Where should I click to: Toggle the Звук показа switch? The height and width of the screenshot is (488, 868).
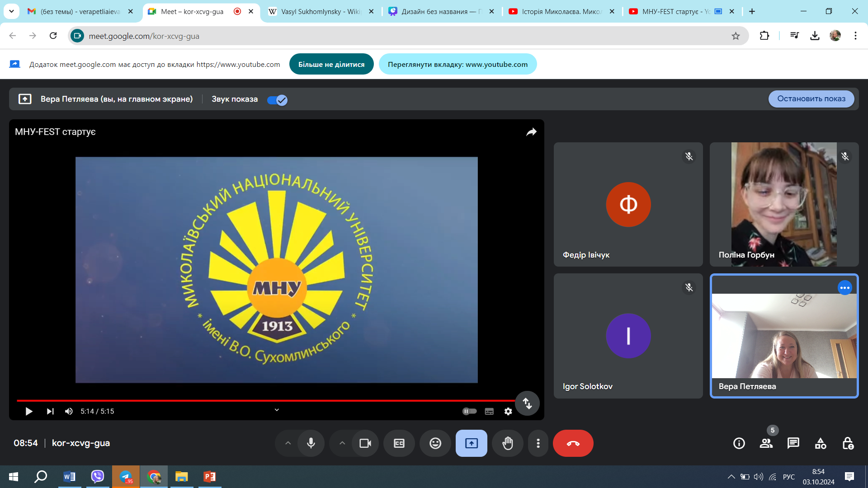277,100
